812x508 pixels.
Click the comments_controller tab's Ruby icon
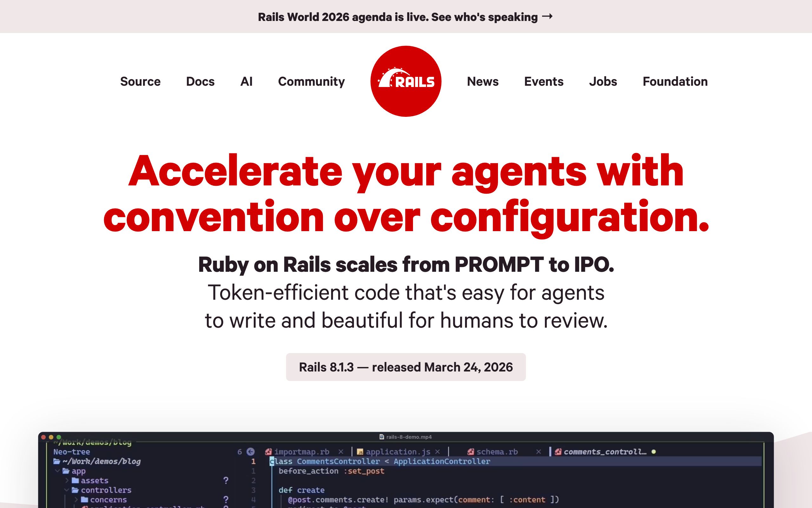click(x=558, y=451)
